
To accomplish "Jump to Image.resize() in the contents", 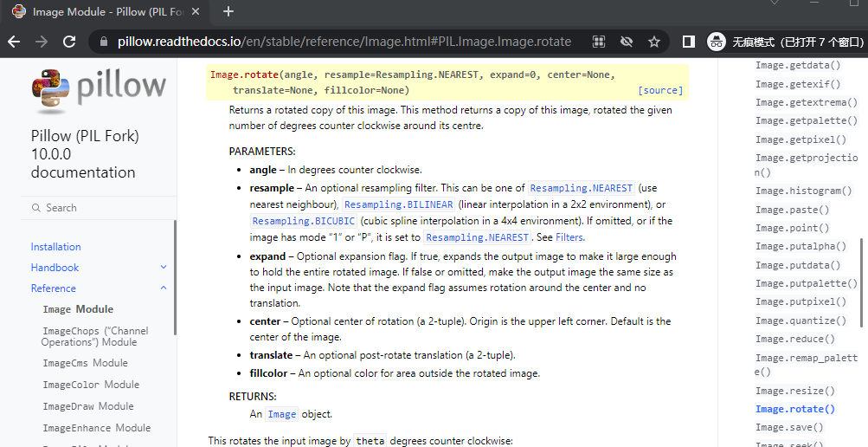I will click(x=795, y=391).
